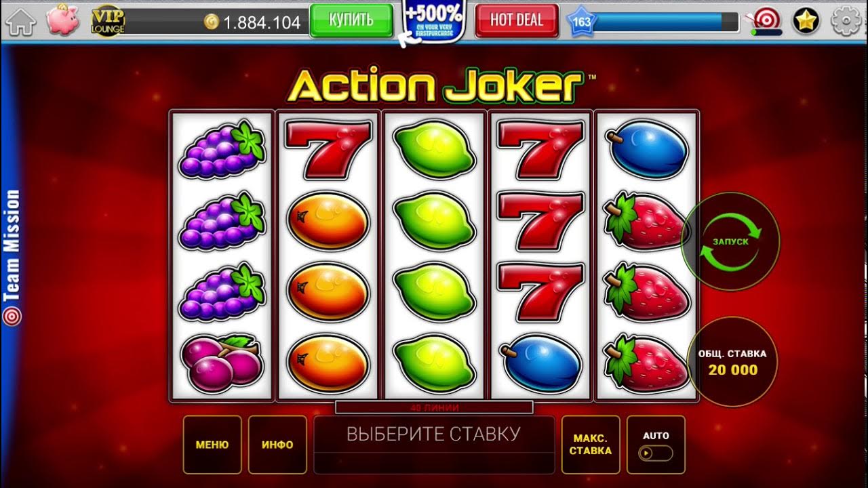Open the settings gear icon
Image resolution: width=868 pixels, height=488 pixels.
click(x=845, y=22)
